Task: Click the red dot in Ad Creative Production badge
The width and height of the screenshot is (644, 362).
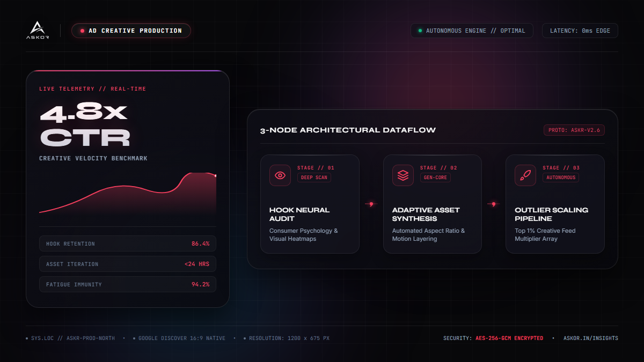Action: pyautogui.click(x=82, y=31)
